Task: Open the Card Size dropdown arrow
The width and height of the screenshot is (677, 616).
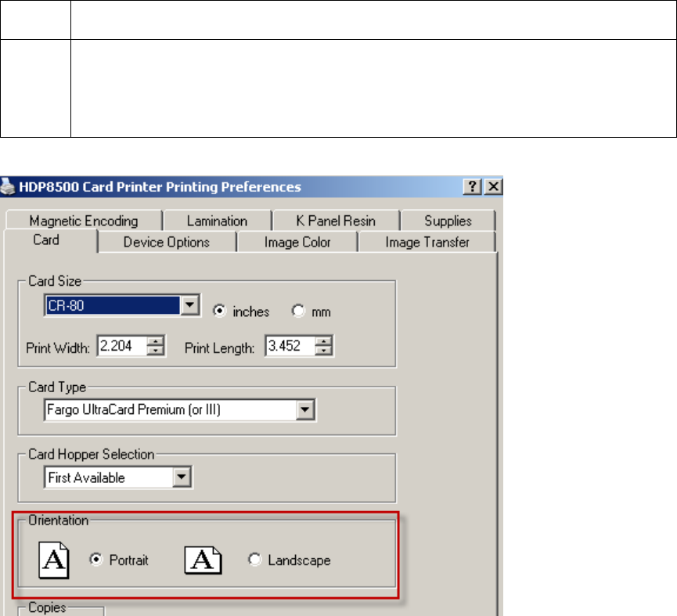Action: pos(189,305)
